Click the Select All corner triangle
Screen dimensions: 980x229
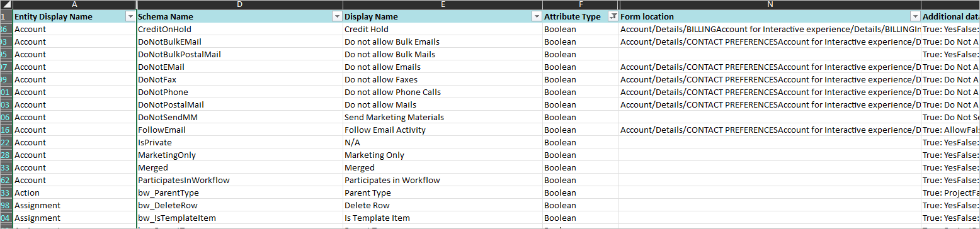pos(6,4)
